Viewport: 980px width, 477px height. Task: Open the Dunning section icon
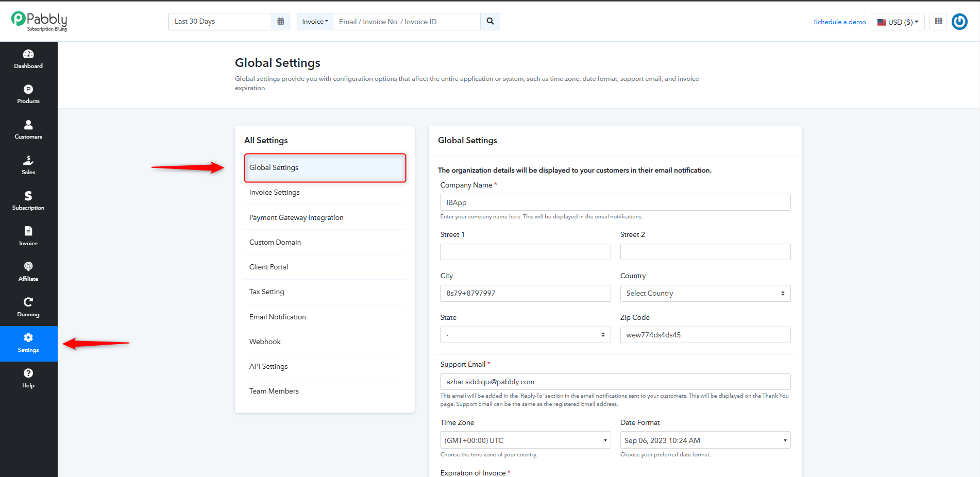click(28, 302)
